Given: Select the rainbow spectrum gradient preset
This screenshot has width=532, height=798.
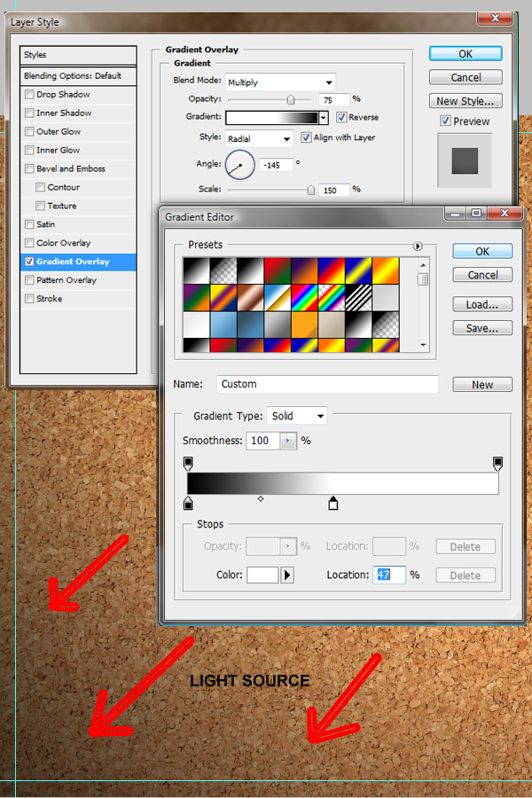Looking at the screenshot, I should pyautogui.click(x=305, y=298).
